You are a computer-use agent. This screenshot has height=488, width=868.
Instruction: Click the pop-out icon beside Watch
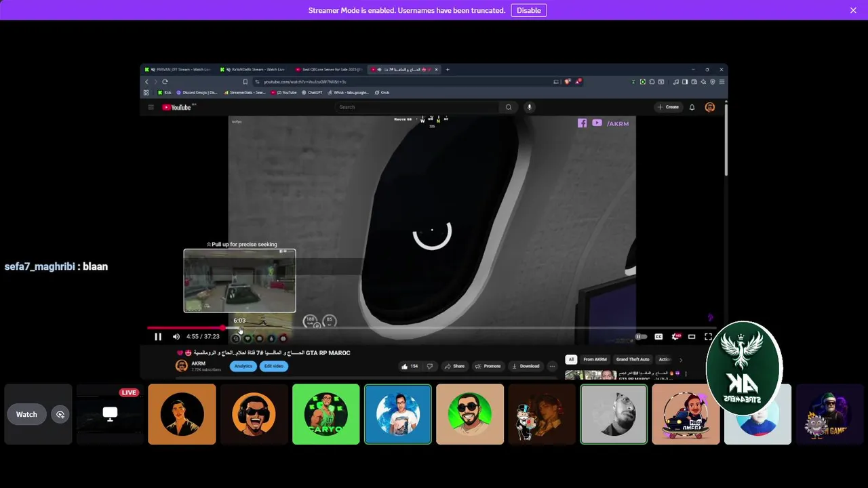pyautogui.click(x=60, y=414)
